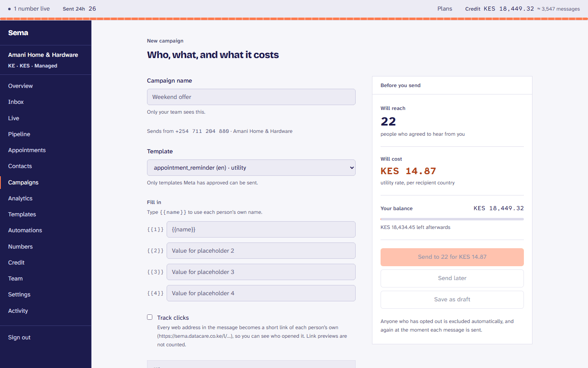Go to Numbers page

pyautogui.click(x=46, y=247)
